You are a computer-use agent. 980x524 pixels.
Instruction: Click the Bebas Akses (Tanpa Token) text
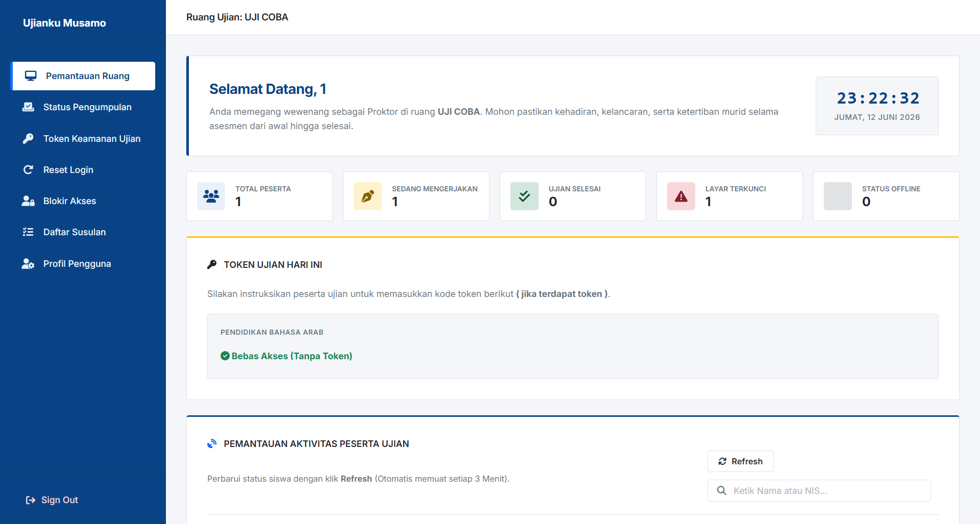tap(292, 356)
